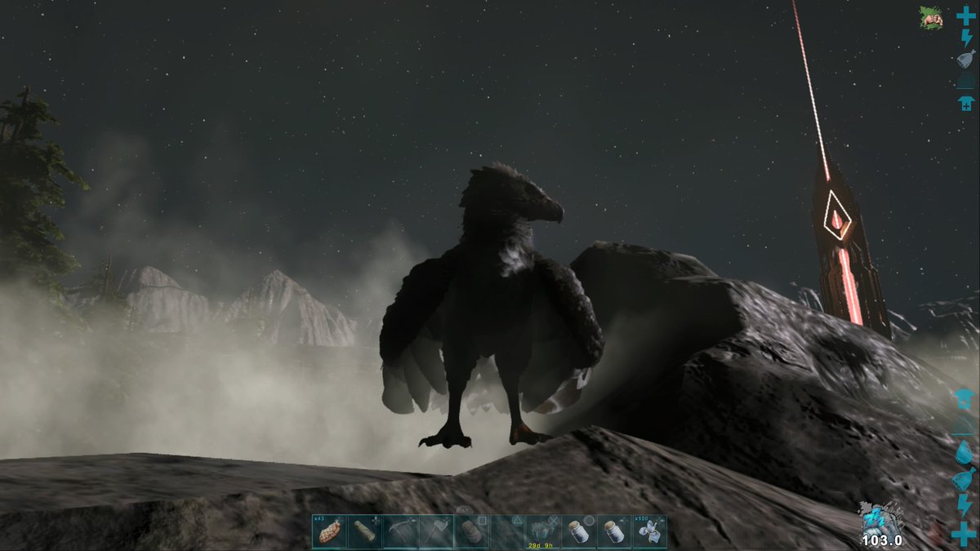Click the 103.0 value text
The width and height of the screenshot is (980, 551).
(882, 540)
